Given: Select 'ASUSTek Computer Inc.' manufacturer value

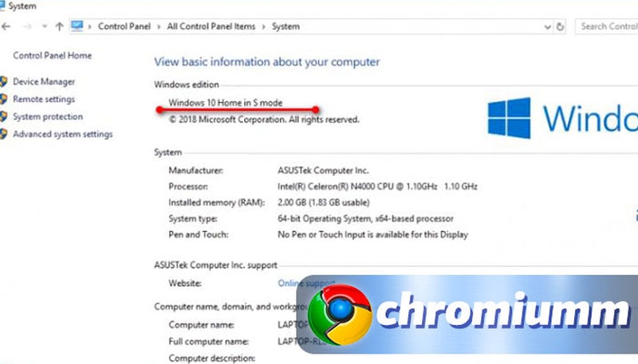Looking at the screenshot, I should (x=323, y=170).
